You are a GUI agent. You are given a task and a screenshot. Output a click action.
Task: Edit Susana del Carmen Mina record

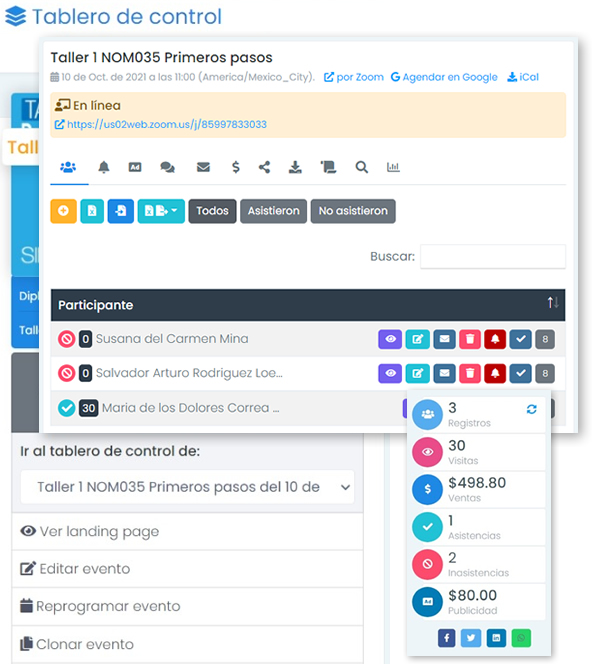418,339
